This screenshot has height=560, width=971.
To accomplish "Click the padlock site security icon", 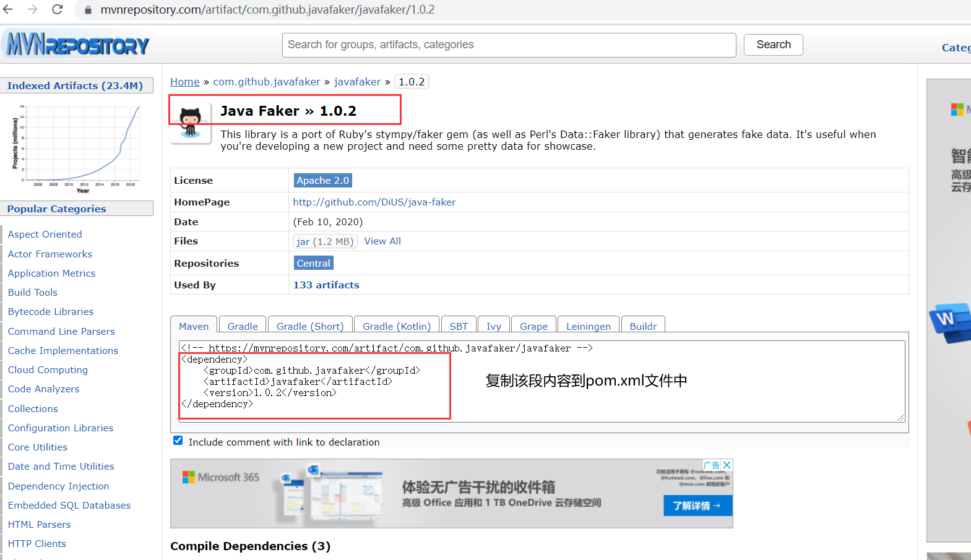I will click(88, 10).
